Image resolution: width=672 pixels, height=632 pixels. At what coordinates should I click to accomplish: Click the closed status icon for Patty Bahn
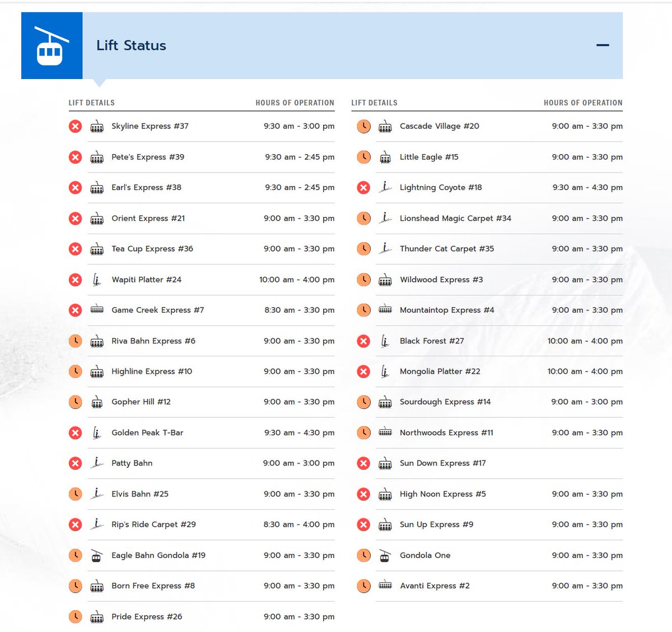click(x=75, y=463)
